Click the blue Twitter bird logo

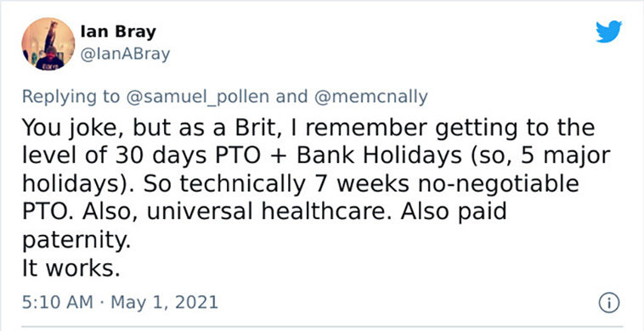pos(608,32)
